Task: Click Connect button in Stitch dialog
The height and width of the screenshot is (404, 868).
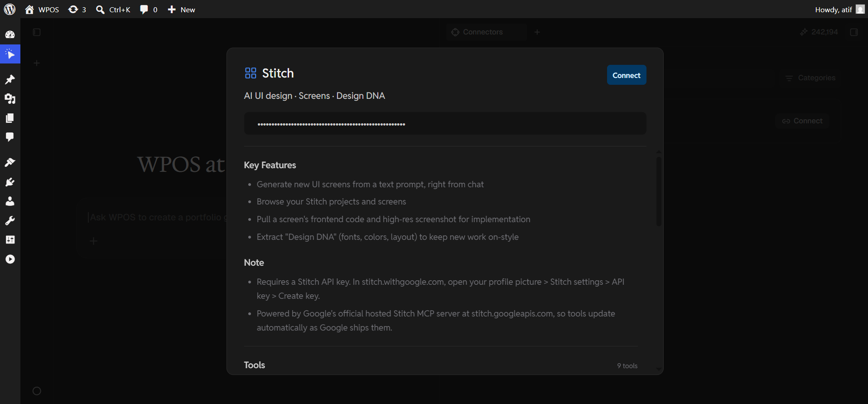Action: pos(627,75)
